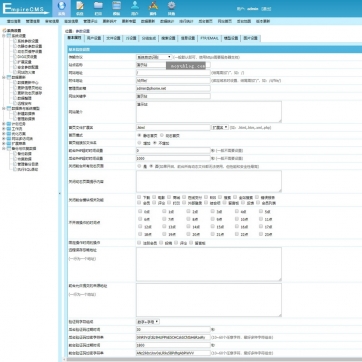Select the 动态首页 radio button
Viewport: 362px width, 362px height.
point(162,135)
